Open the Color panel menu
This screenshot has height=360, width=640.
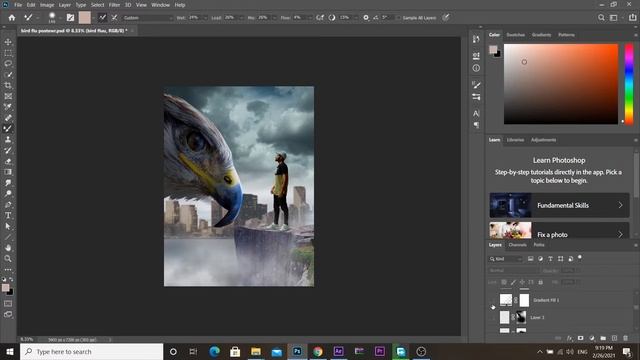pyautogui.click(x=636, y=35)
